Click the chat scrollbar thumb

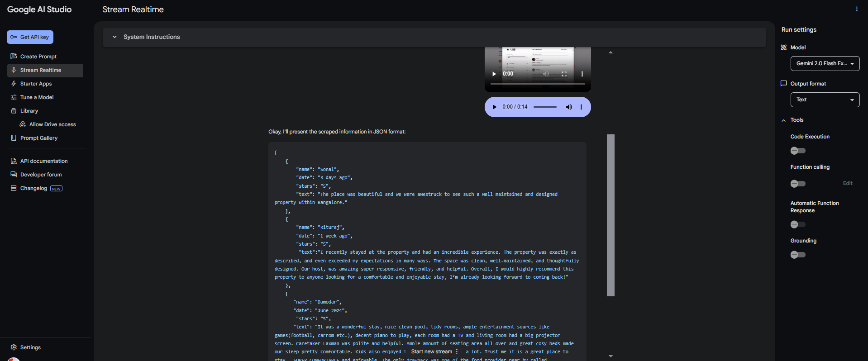click(x=610, y=215)
